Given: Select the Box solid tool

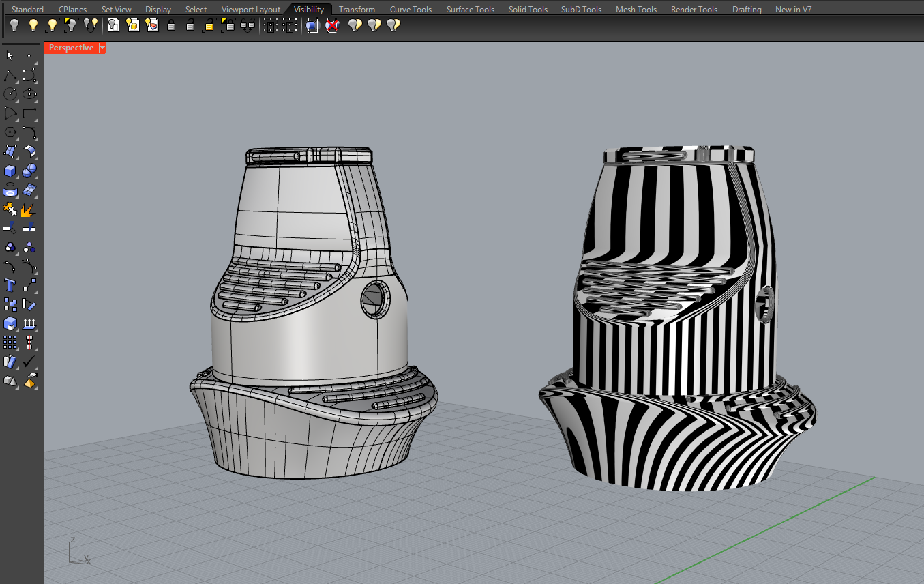Looking at the screenshot, I should (x=10, y=170).
